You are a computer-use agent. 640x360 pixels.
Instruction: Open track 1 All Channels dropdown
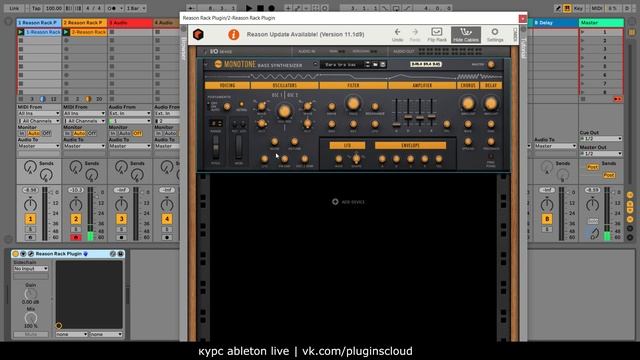pos(39,121)
